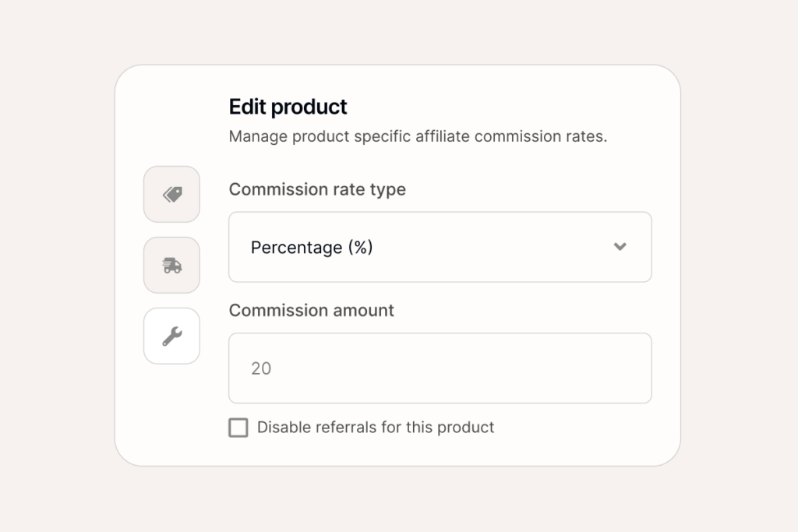
Task: Switch to the settings tab with the wrench
Action: pos(171,336)
